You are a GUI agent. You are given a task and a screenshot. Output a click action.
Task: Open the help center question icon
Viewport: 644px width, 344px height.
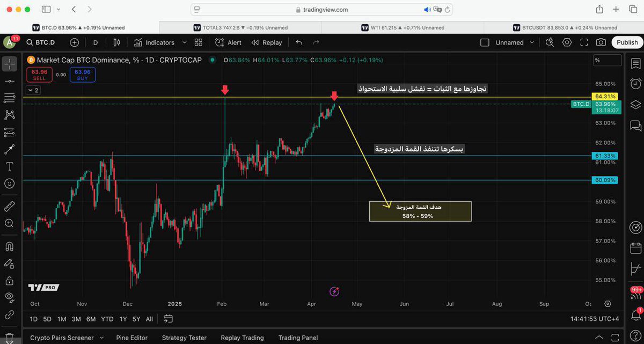point(636,336)
